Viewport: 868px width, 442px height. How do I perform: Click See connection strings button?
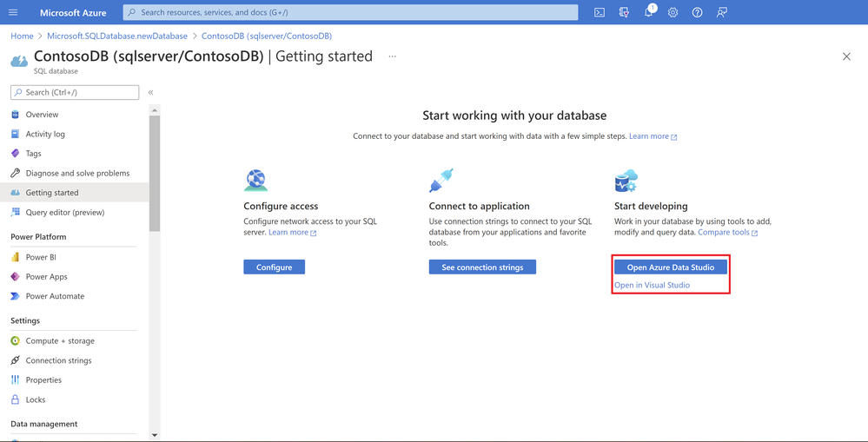482,267
